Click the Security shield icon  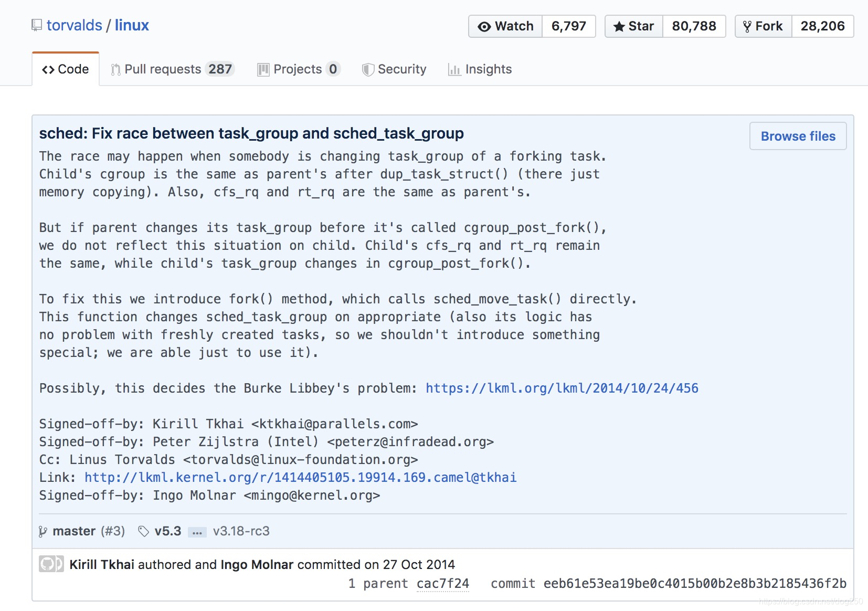tap(368, 70)
